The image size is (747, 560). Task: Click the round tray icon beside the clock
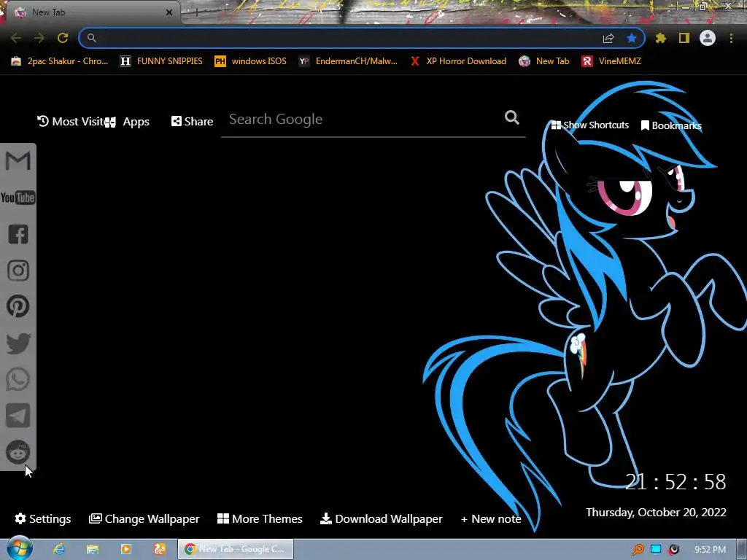tap(673, 550)
